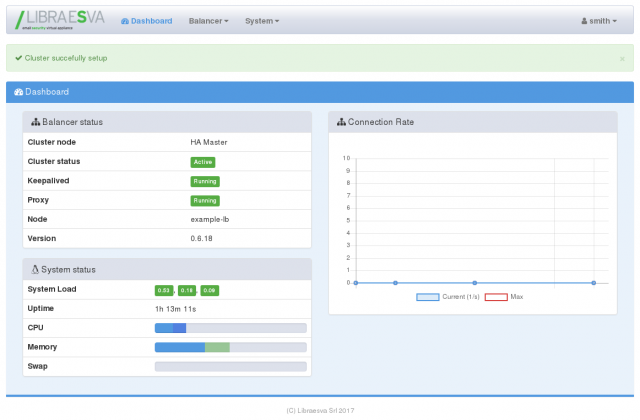Image resolution: width=640 pixels, height=420 pixels.
Task: Click the System status penguin icon
Action: 36,269
